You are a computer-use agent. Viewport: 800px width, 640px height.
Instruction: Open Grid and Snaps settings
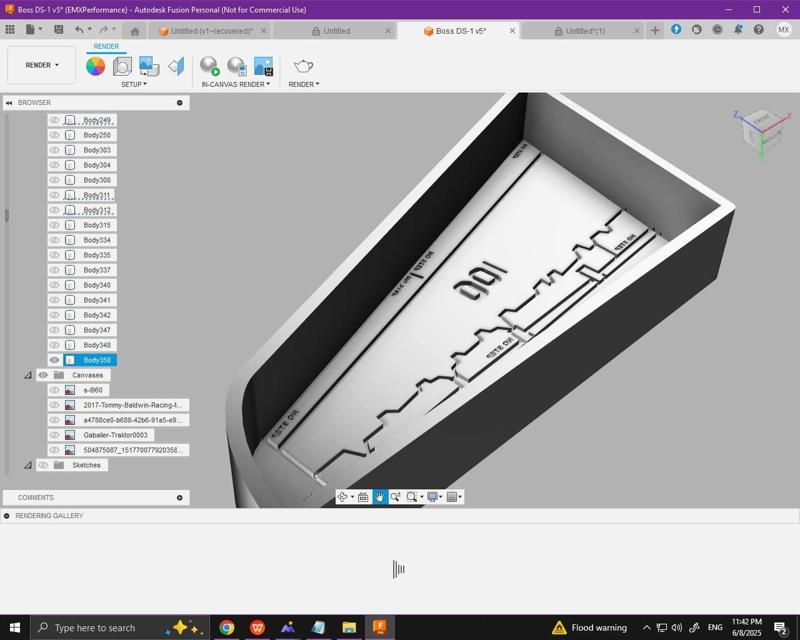pos(452,497)
